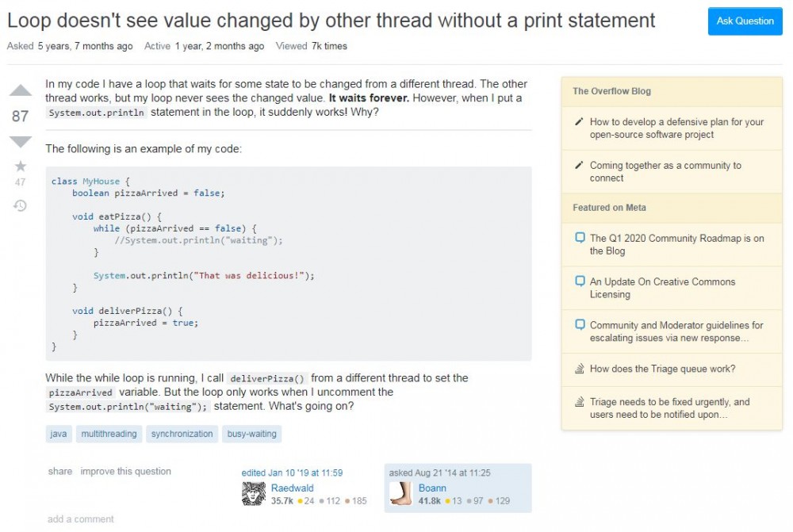Open Raedwald's user profile link
793x532 pixels.
[293, 488]
